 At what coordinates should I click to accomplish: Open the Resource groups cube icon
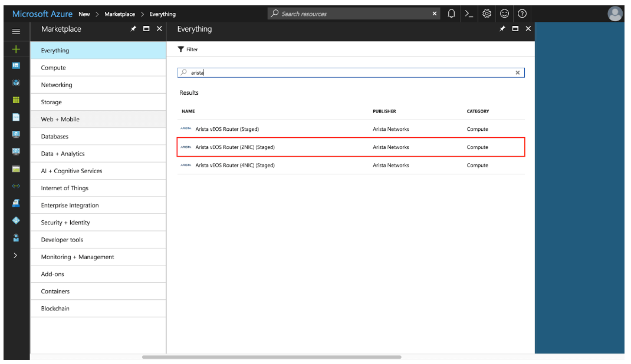16,83
